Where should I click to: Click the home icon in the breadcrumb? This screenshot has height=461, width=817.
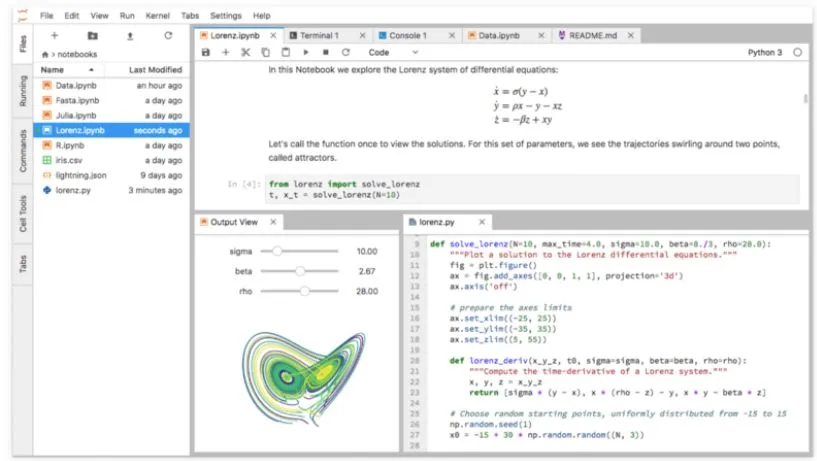click(x=45, y=53)
